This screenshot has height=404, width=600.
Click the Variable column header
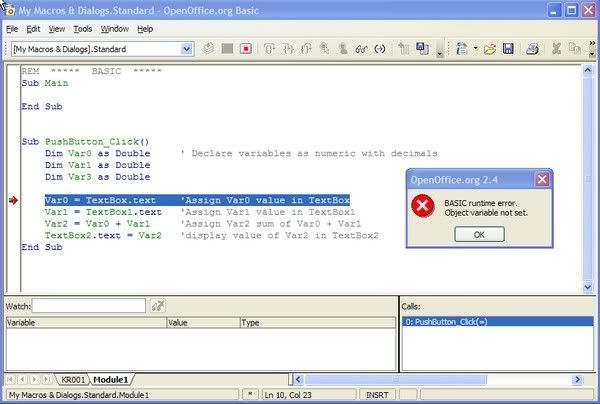(86, 323)
